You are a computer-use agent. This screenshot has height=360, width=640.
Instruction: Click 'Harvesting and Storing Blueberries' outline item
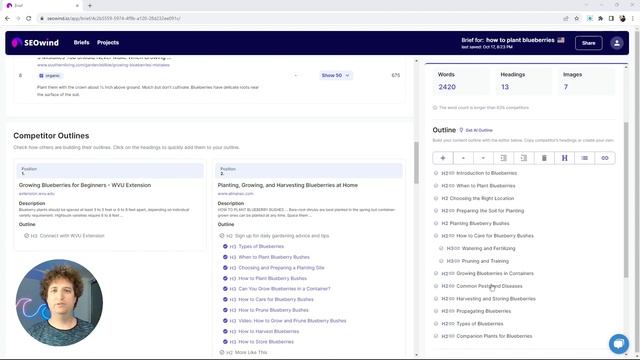[496, 299]
